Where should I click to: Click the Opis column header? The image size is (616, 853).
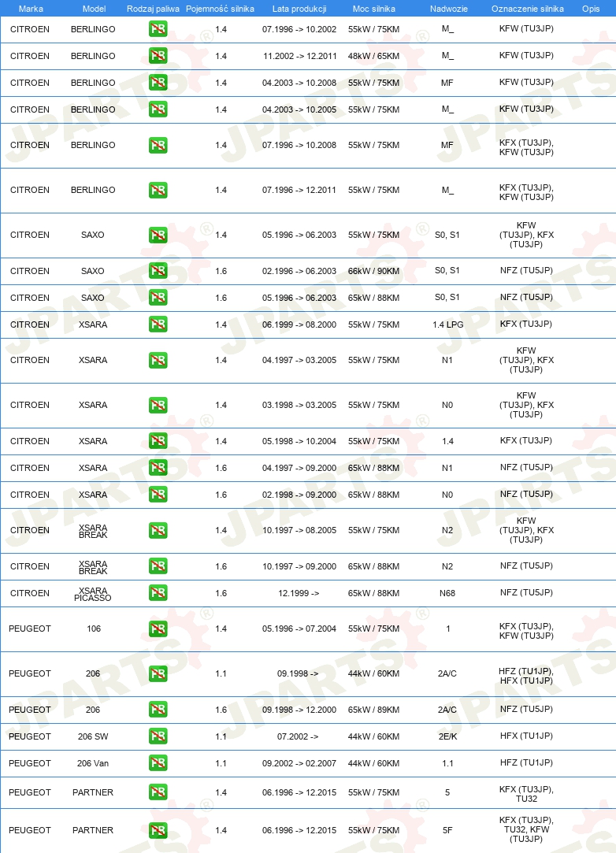coord(591,9)
